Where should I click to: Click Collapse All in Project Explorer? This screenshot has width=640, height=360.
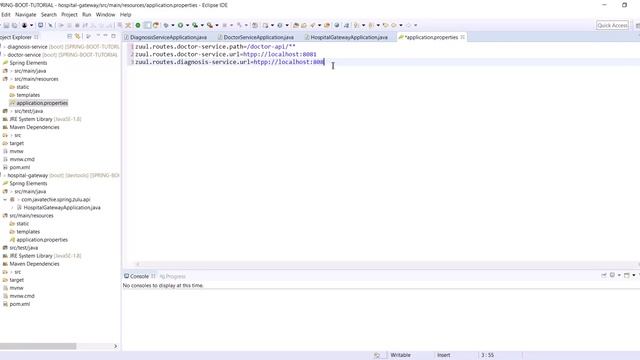[69, 37]
